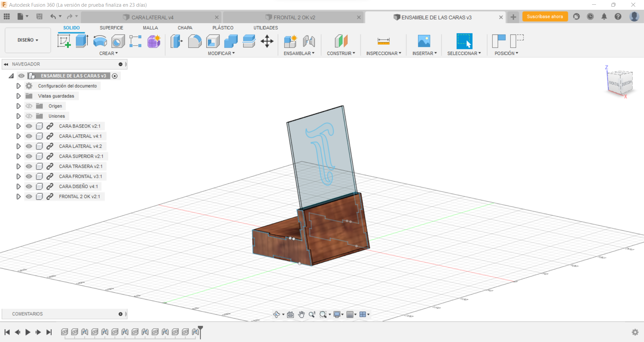Hide the CARA TRASERA v2:1 component
This screenshot has height=342, width=644.
[x=29, y=166]
